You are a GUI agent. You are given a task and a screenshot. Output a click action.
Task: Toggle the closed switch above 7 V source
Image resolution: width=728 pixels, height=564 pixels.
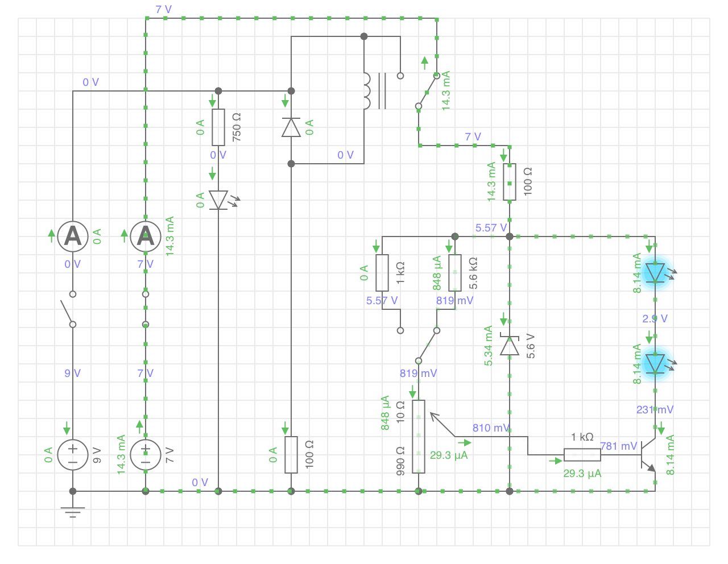(x=146, y=309)
